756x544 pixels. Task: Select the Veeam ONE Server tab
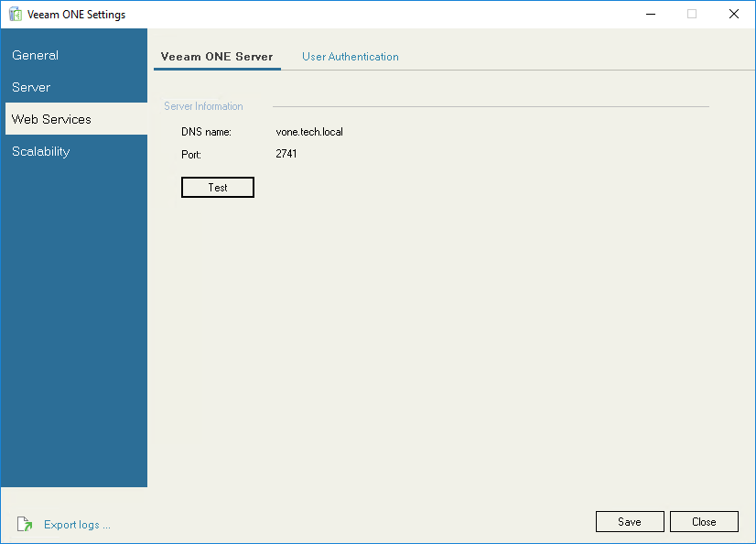[217, 56]
